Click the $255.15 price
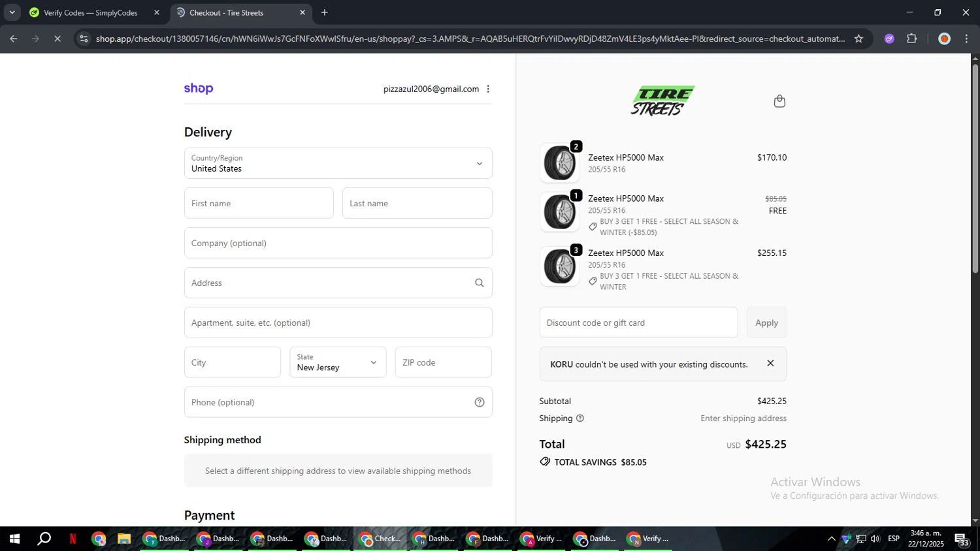 point(772,253)
